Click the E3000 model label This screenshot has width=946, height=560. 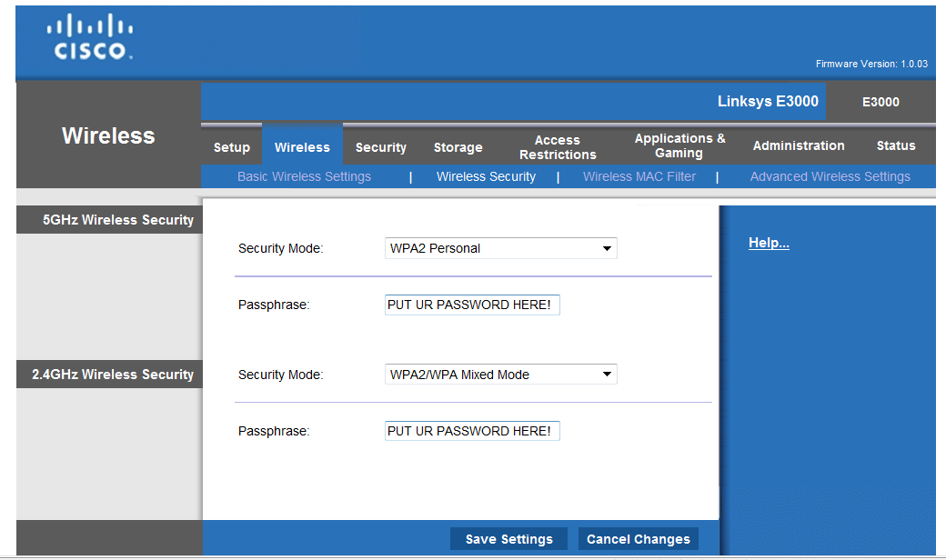coord(881,102)
